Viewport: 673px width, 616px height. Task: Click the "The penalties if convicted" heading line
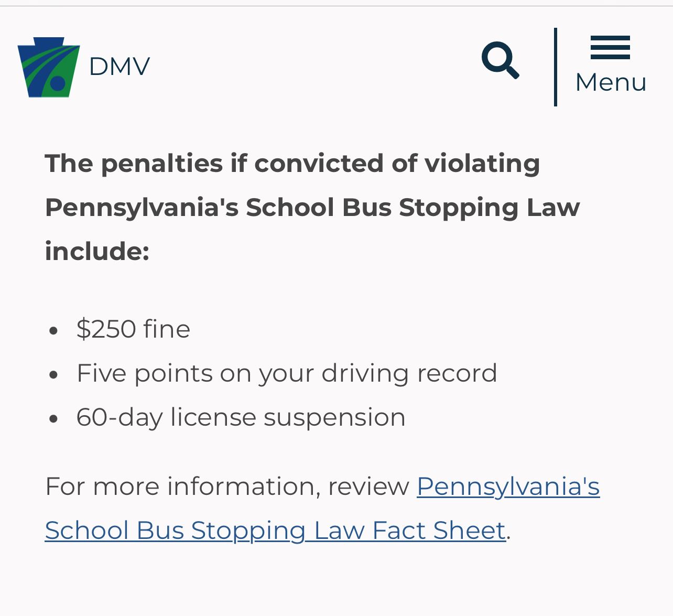(x=292, y=163)
